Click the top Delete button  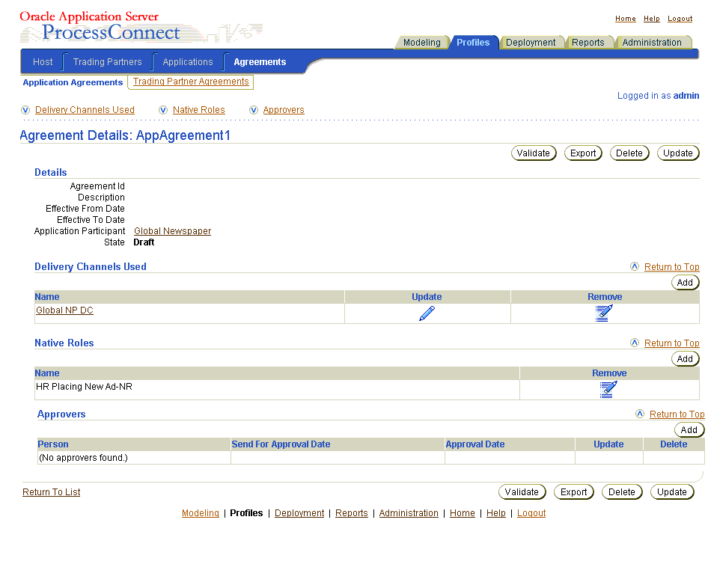coord(629,153)
